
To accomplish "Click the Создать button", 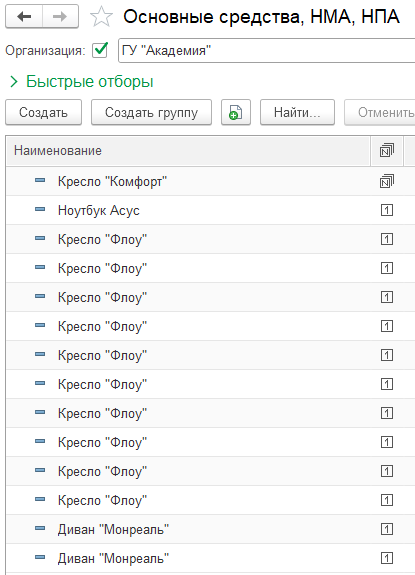I will click(43, 112).
